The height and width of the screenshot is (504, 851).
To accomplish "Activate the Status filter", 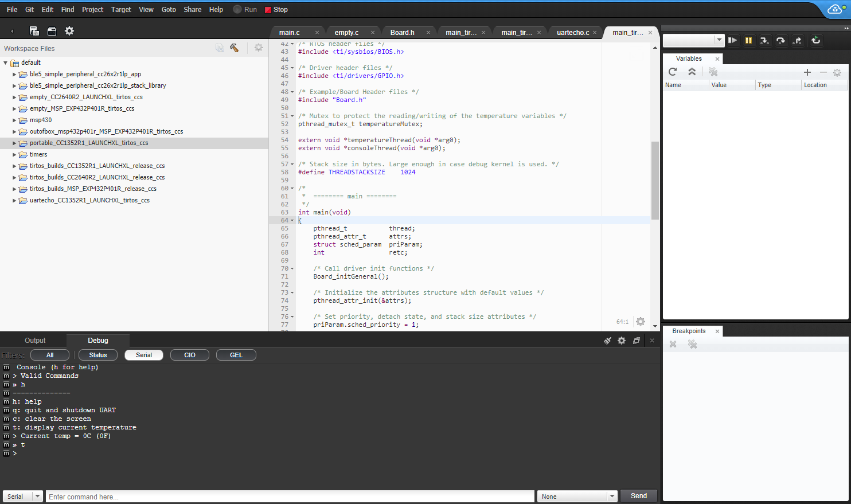I will click(97, 354).
